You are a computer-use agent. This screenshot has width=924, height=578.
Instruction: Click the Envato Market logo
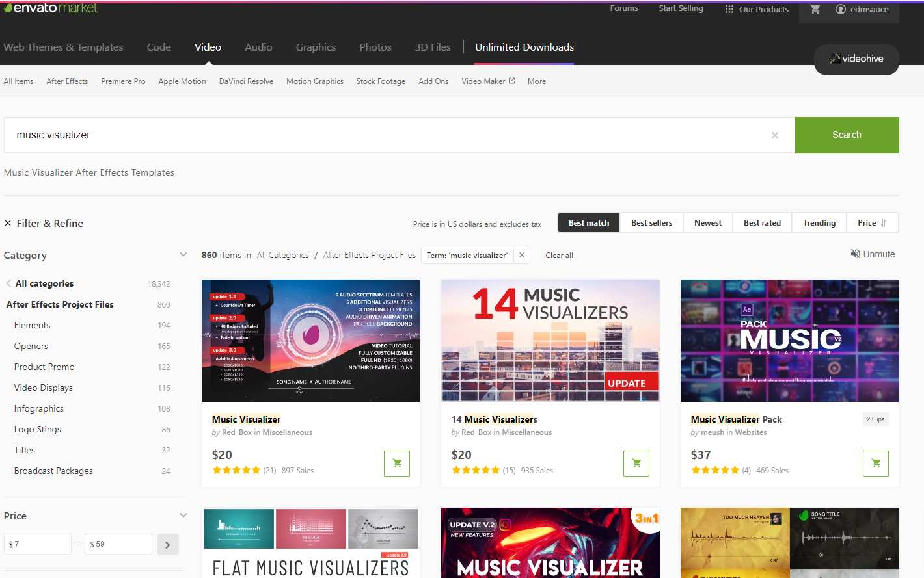click(x=51, y=8)
